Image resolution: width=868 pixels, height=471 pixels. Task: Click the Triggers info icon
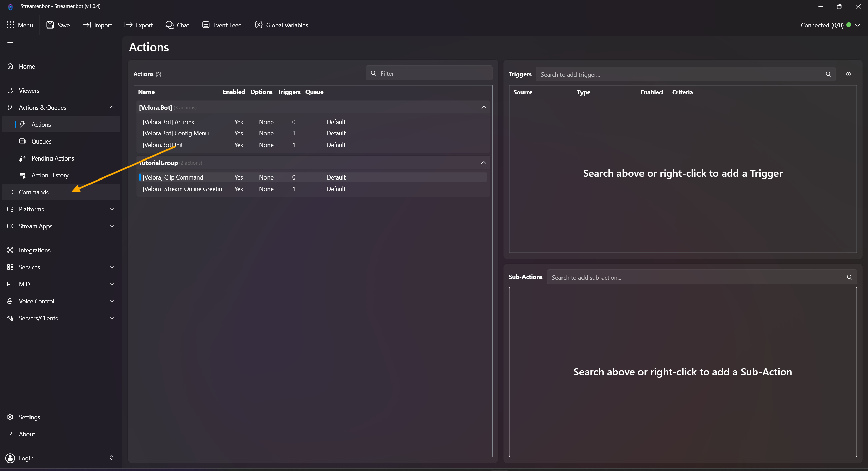coord(848,74)
